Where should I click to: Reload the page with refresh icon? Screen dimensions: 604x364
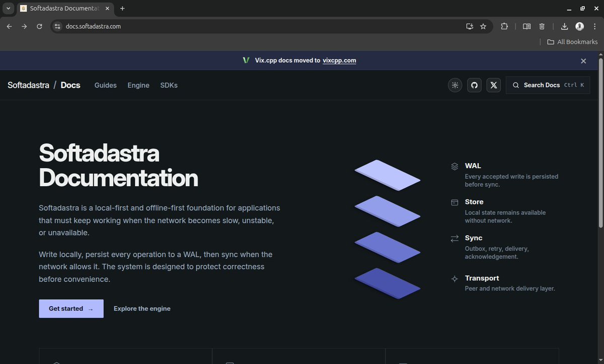39,26
